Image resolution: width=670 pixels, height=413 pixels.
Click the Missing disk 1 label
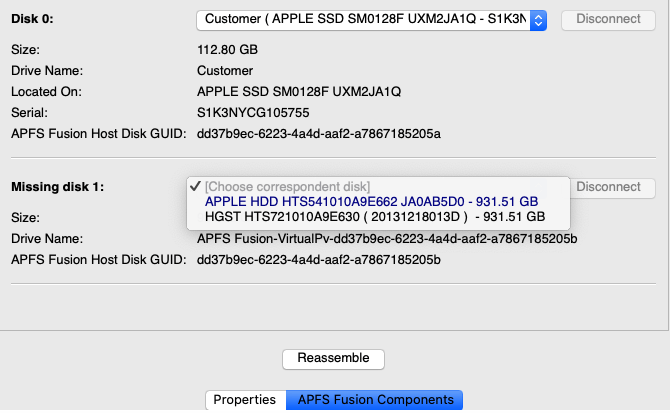pos(57,187)
